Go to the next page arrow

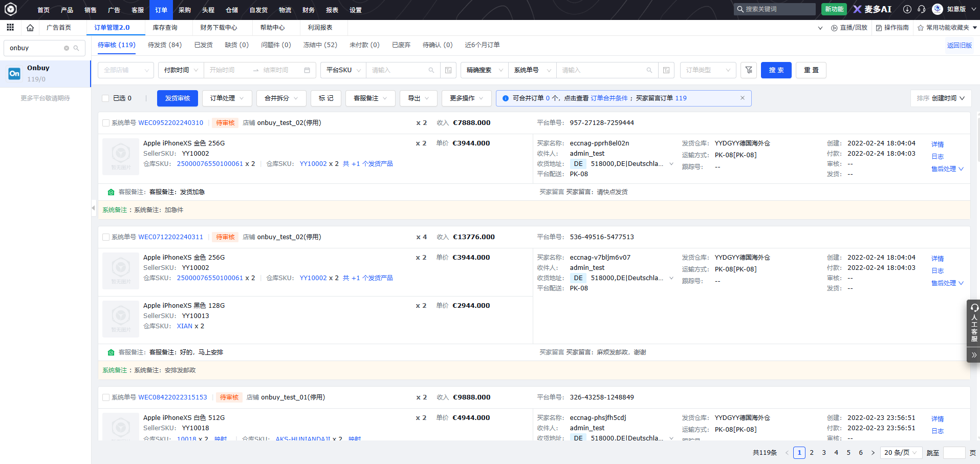tap(873, 453)
